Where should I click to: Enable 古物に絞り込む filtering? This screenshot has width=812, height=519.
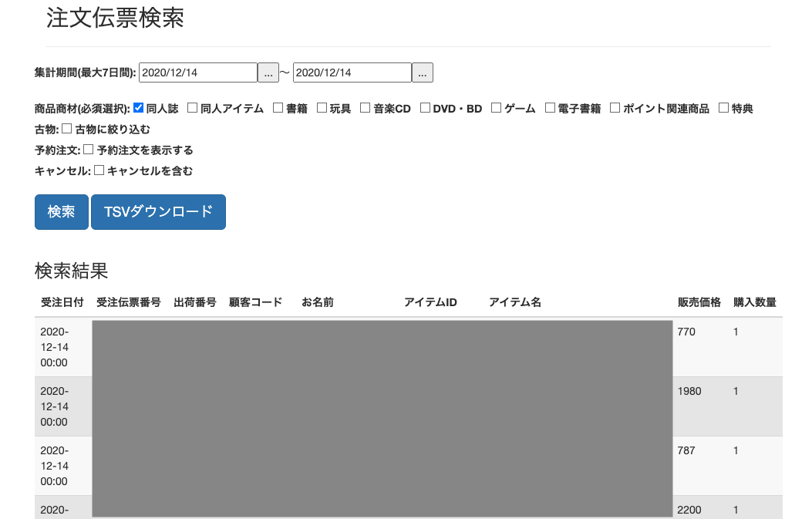[66, 128]
